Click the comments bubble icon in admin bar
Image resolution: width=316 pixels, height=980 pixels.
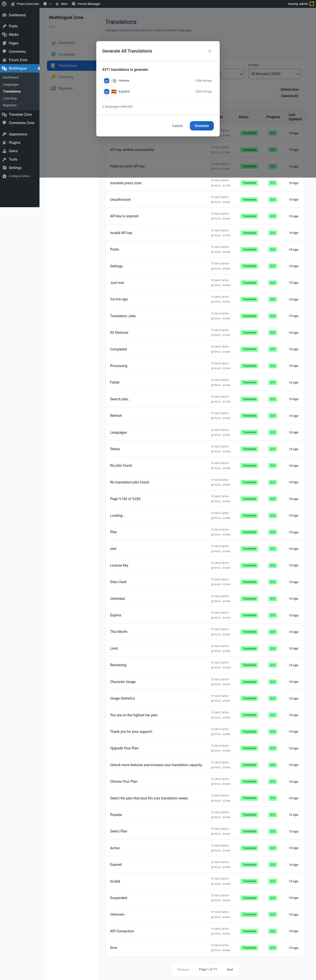pos(45,4)
